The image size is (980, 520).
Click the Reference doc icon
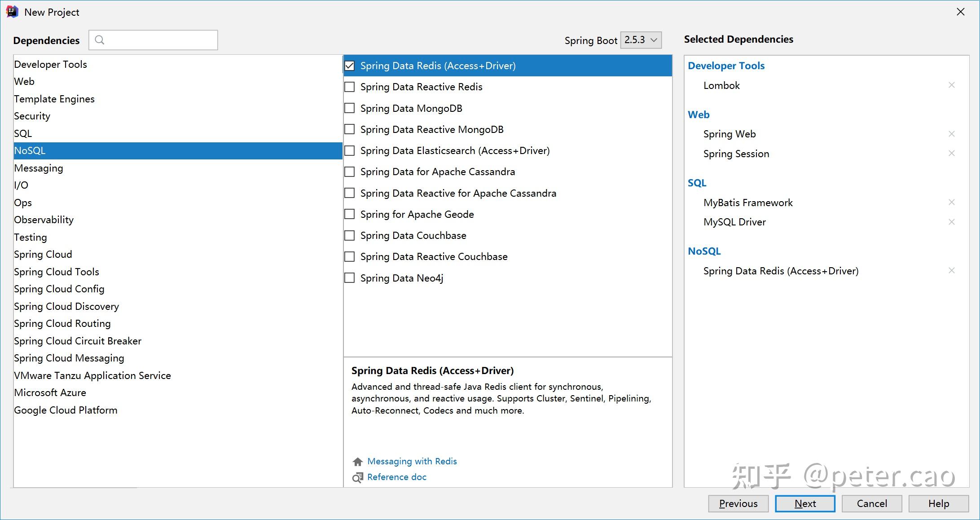(357, 477)
